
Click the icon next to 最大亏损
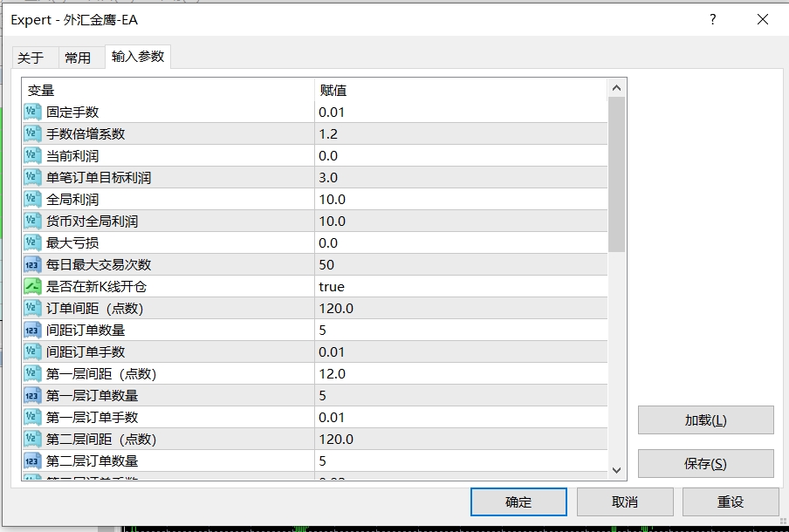pos(32,242)
